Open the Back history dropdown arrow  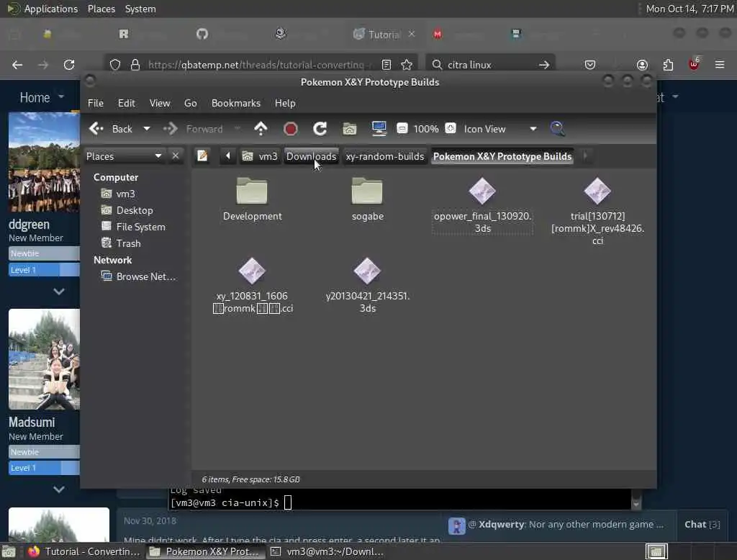pos(147,129)
